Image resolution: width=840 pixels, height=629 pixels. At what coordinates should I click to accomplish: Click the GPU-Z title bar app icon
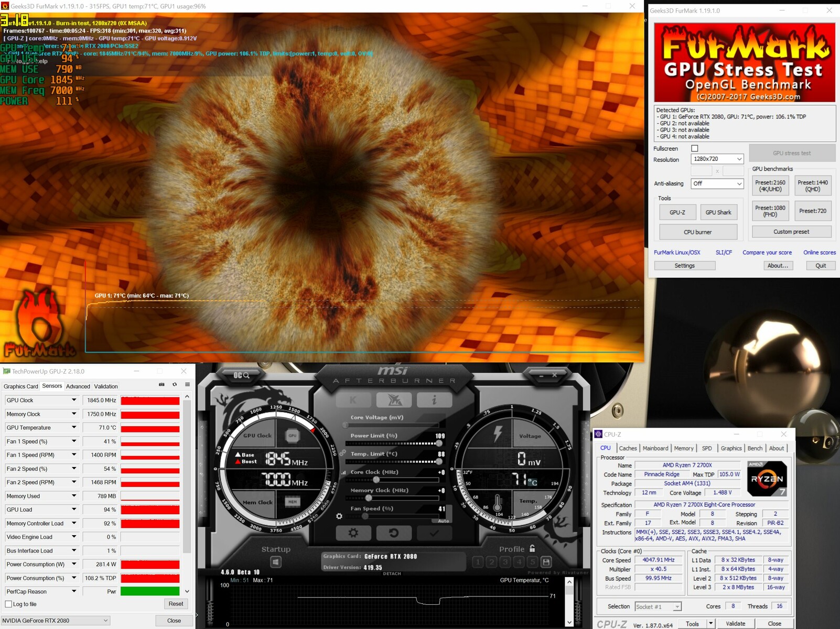coord(6,371)
